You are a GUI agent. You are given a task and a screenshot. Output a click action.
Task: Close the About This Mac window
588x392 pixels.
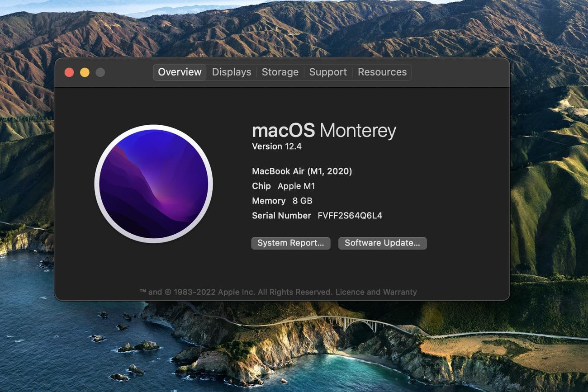(69, 72)
